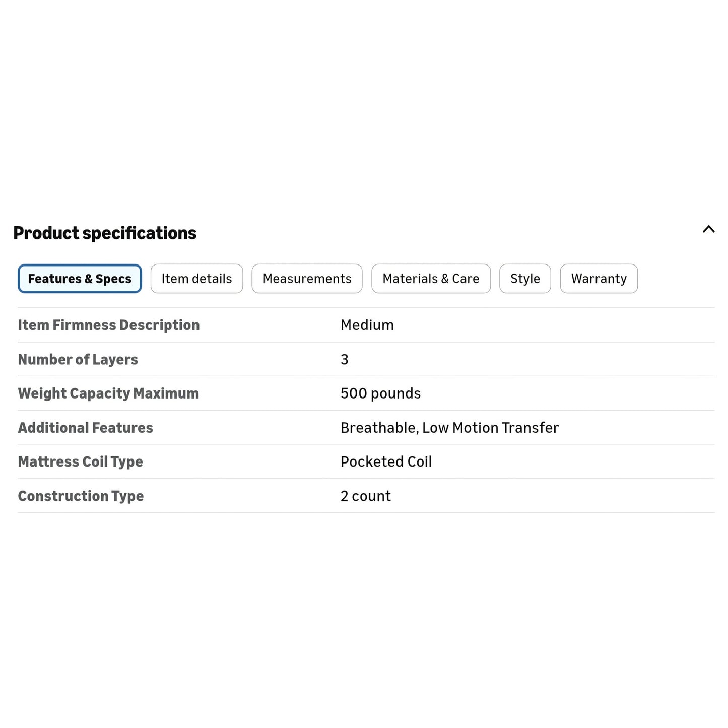The image size is (728, 728).
Task: Select the Features & Specs tab
Action: [80, 279]
